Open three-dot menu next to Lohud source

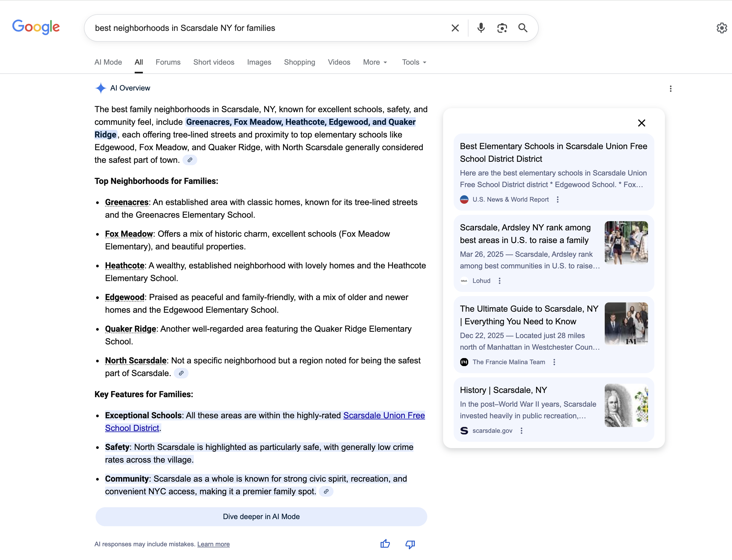click(499, 281)
